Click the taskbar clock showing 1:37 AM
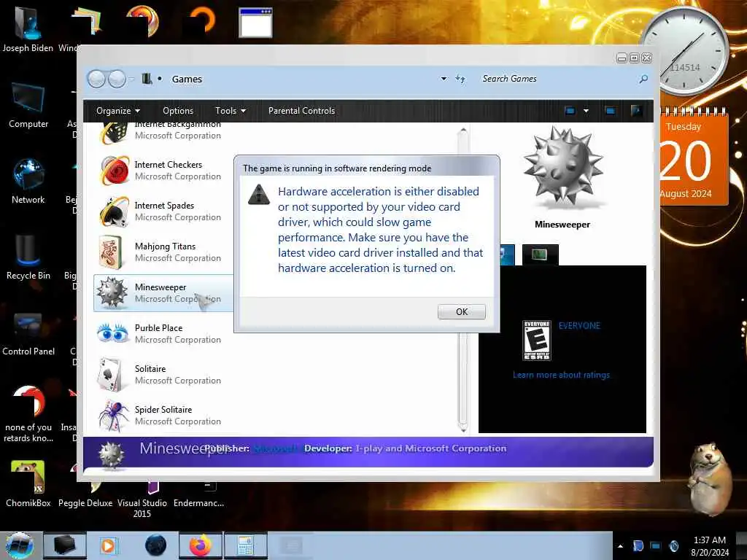 pyautogui.click(x=710, y=546)
